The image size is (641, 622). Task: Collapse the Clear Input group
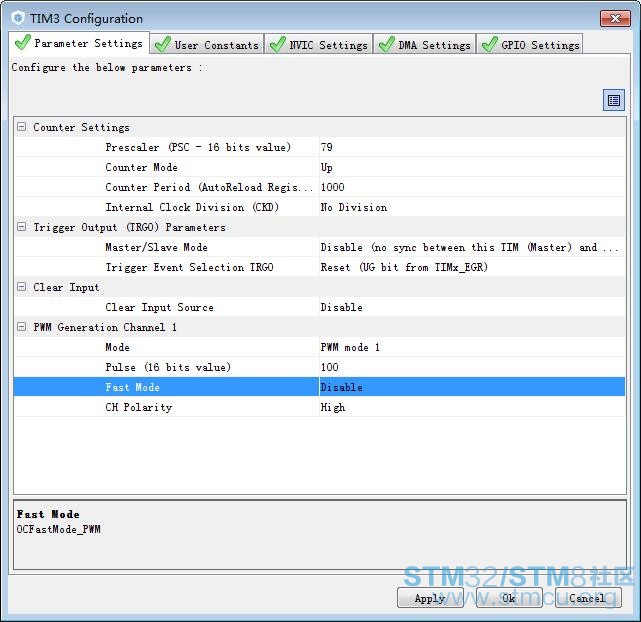pos(21,286)
